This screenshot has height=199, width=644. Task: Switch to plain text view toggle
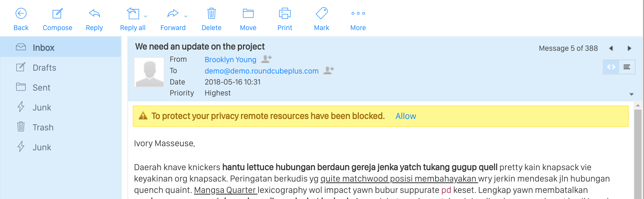tap(627, 67)
